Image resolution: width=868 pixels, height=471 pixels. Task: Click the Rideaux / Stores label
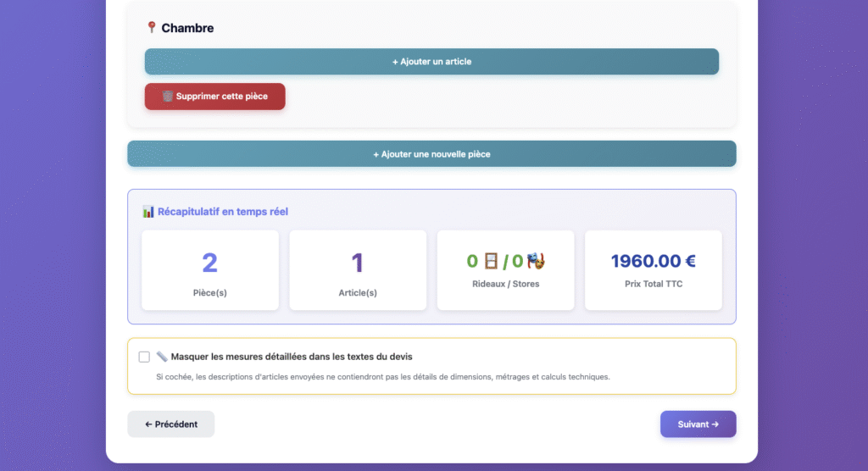[x=505, y=284]
